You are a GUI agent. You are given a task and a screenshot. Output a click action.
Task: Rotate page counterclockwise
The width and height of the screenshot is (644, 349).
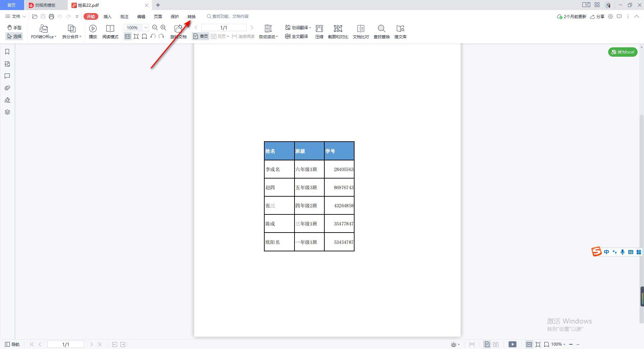[153, 36]
